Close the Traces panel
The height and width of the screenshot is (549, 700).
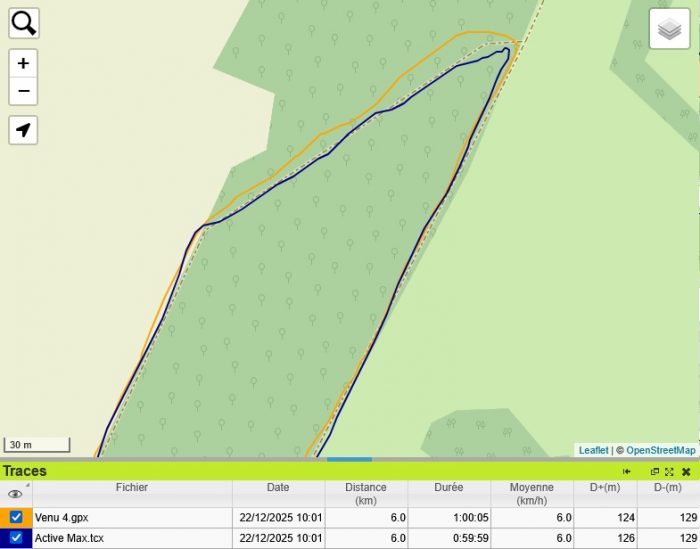pyautogui.click(x=686, y=471)
